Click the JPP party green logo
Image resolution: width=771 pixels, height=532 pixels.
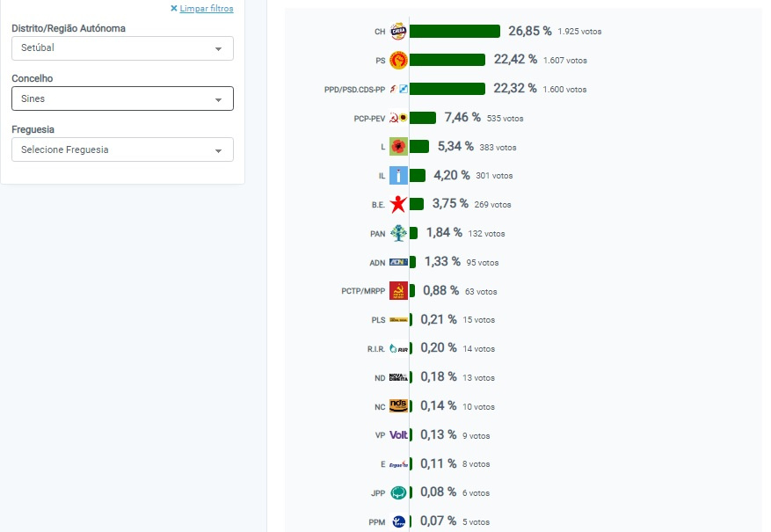coord(398,493)
